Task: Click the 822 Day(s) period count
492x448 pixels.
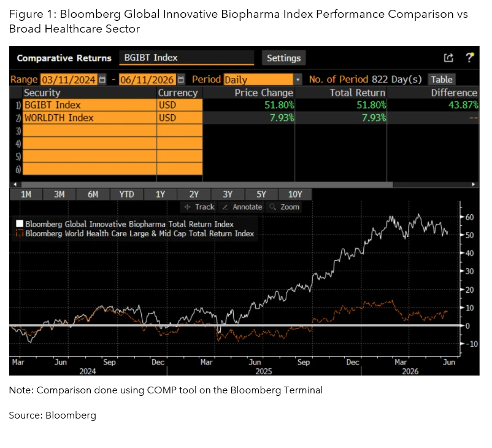Action: [397, 79]
